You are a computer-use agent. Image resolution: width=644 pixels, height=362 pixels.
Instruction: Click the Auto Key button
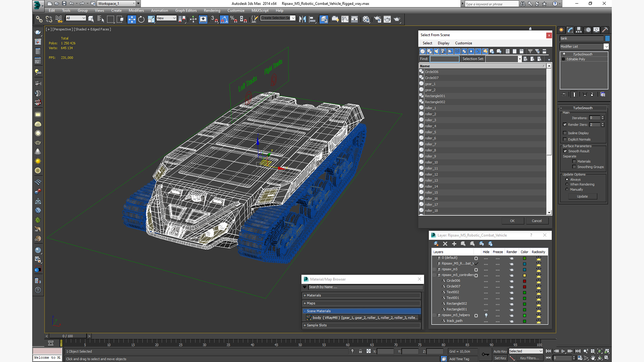(x=500, y=351)
